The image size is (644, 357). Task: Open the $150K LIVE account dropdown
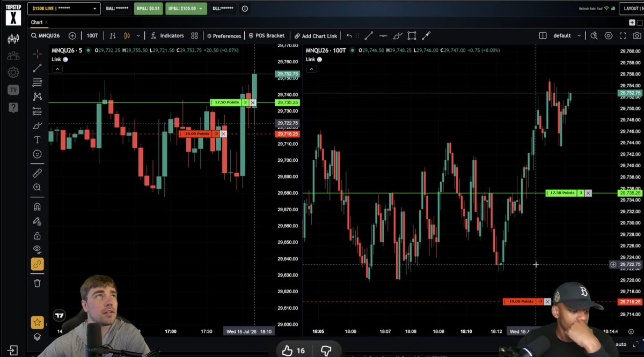click(x=64, y=9)
